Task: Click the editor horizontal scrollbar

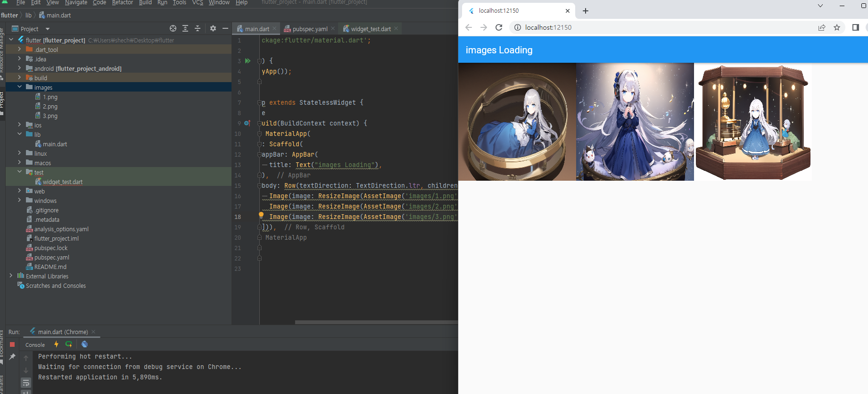Action: [376, 322]
